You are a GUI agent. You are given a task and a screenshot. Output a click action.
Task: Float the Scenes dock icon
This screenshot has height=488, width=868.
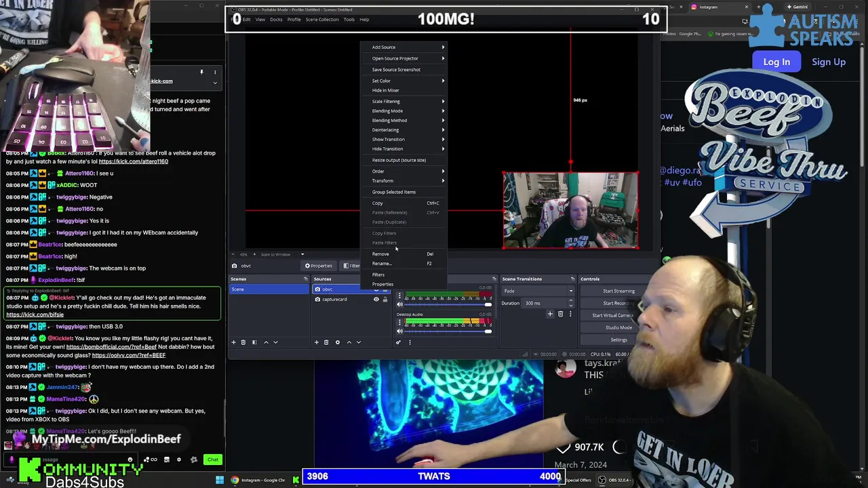pyautogui.click(x=305, y=279)
